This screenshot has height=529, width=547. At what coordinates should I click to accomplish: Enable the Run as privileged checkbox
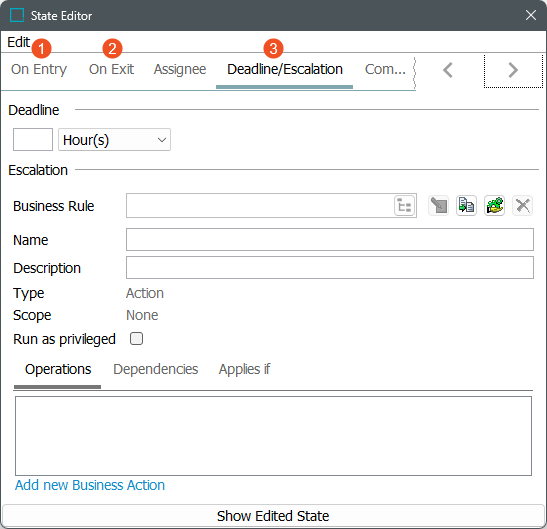(x=136, y=338)
